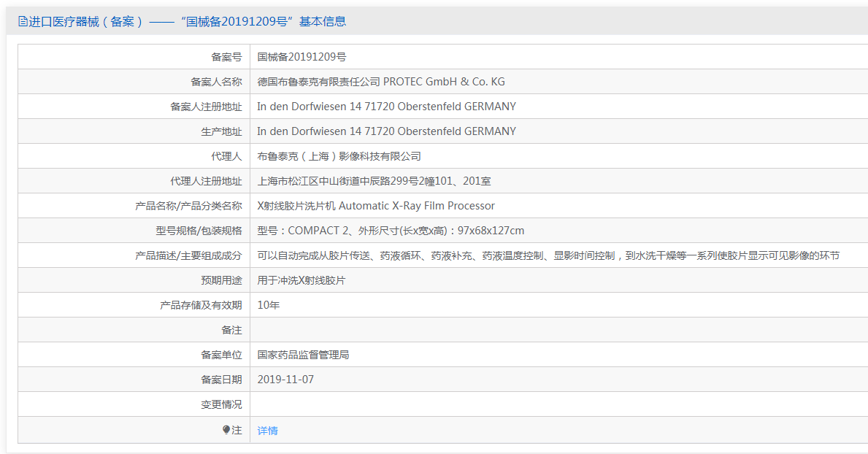Click the 型号规格/包装规格 label
Screen dimensions: 868x454
[199, 231]
